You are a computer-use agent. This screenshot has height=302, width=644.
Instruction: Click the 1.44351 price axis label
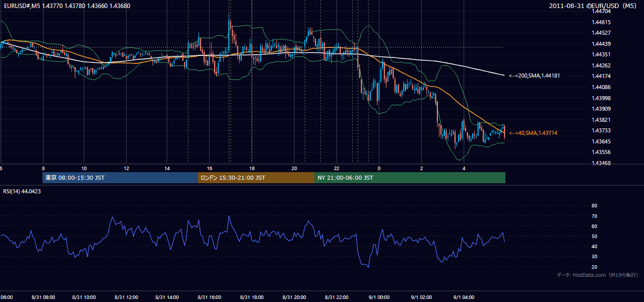(601, 54)
